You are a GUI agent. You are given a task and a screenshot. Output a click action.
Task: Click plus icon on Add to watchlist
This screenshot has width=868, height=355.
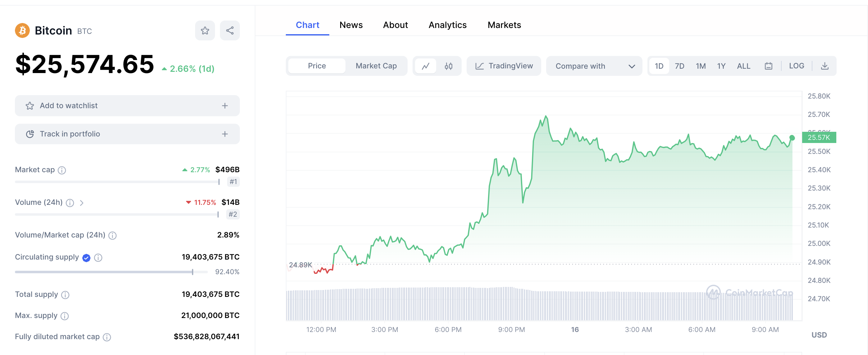pyautogui.click(x=225, y=106)
